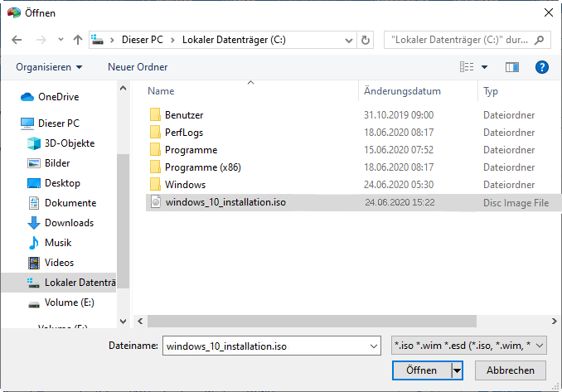Click the Öffnen button
The width and height of the screenshot is (562, 392).
tap(421, 370)
